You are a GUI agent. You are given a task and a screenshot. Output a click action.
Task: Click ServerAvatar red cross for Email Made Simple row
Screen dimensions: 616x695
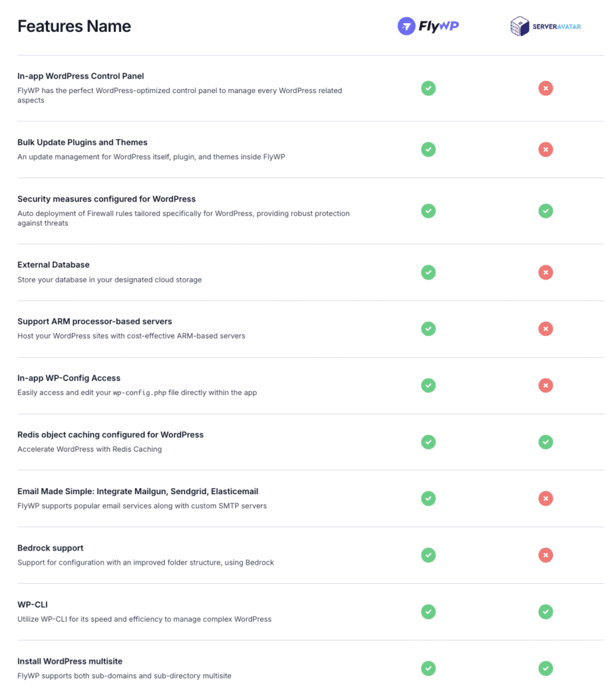(x=545, y=499)
